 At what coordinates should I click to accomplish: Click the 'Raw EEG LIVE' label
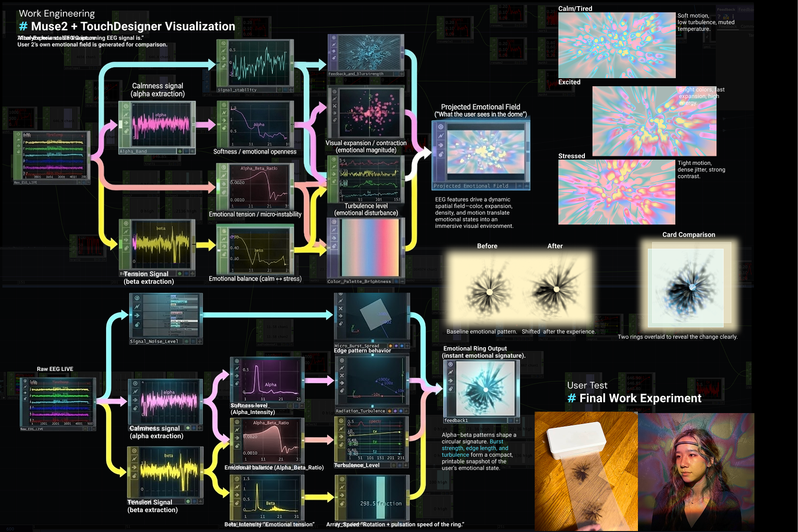pyautogui.click(x=55, y=369)
